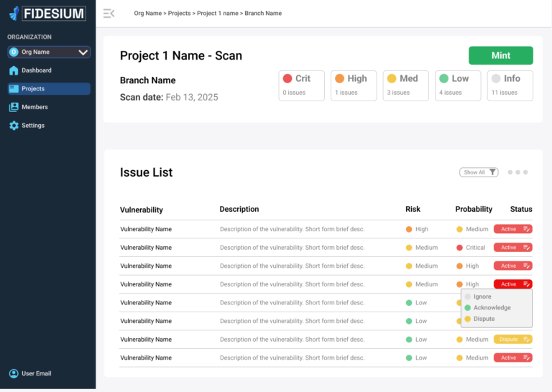
Task: Sort by the Risk column header
Action: (413, 209)
